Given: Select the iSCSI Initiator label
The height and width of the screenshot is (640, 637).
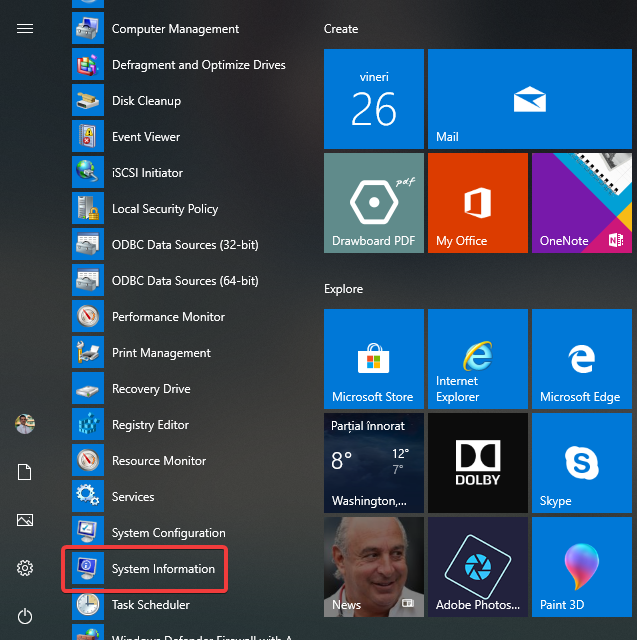Looking at the screenshot, I should [x=147, y=173].
